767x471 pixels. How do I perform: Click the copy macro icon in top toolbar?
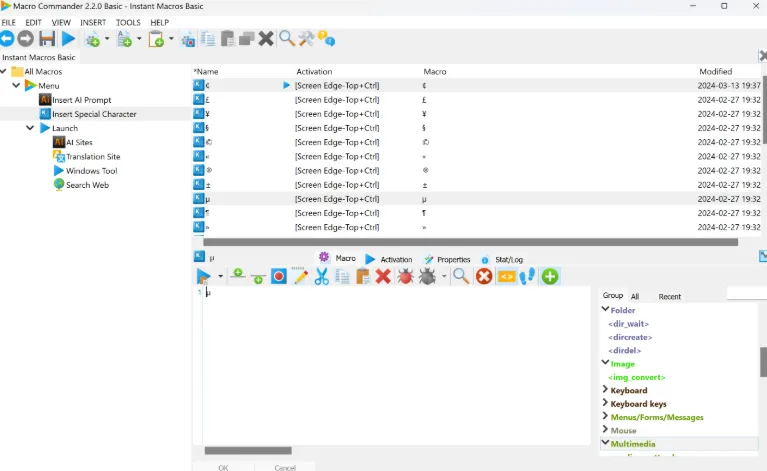tap(208, 39)
